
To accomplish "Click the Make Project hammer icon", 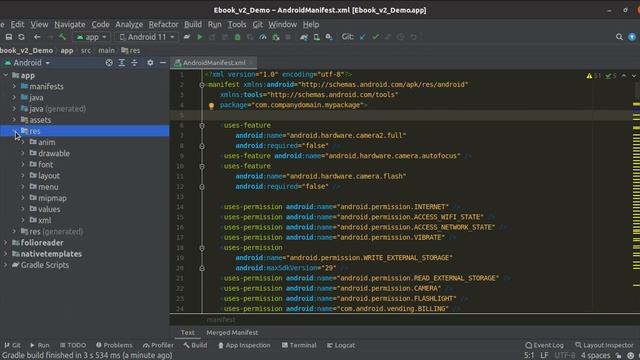I will [x=62, y=37].
